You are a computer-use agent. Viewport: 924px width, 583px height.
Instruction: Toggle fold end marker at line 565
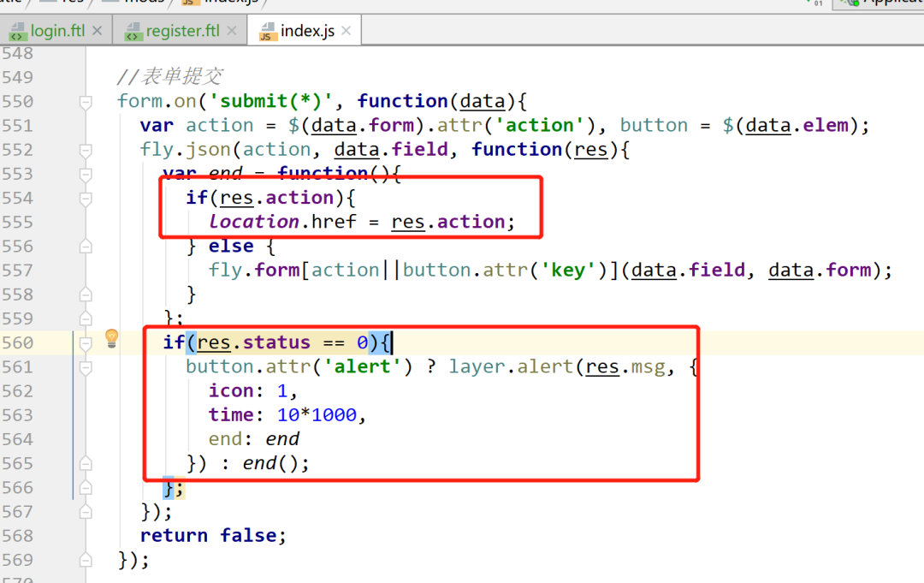86,464
